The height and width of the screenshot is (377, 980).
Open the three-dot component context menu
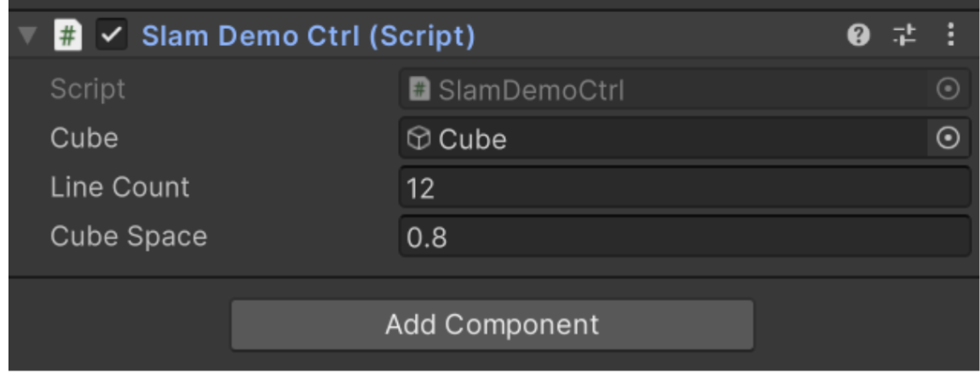tap(951, 36)
